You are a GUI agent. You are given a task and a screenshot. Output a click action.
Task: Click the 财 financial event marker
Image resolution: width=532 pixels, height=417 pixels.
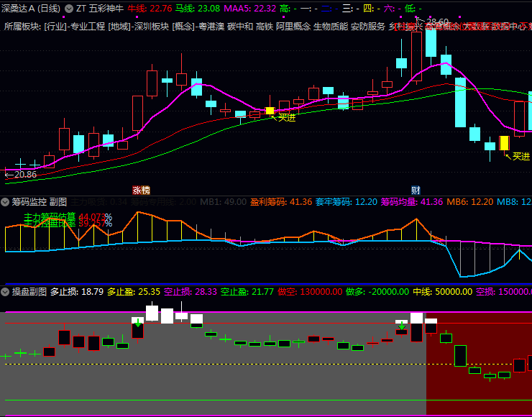416,191
